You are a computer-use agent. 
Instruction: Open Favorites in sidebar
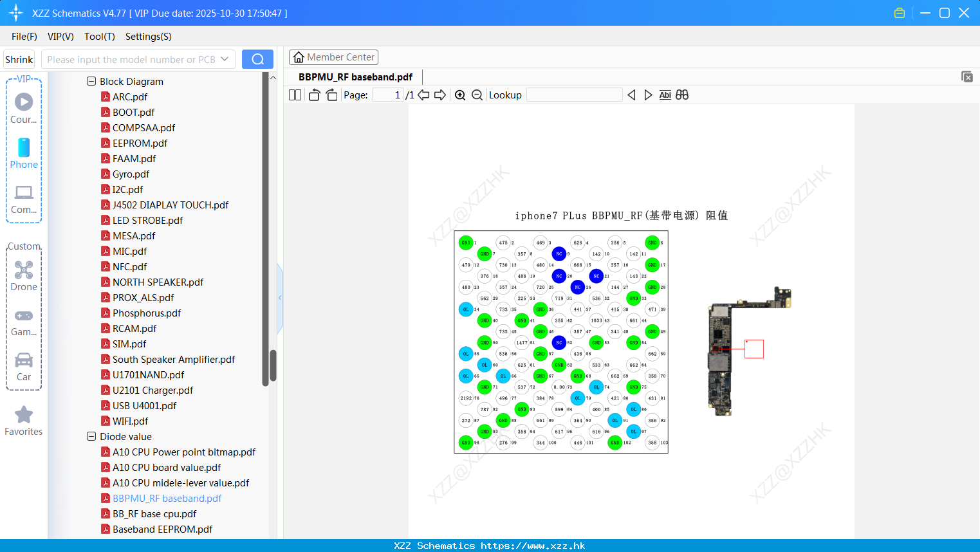pyautogui.click(x=24, y=421)
